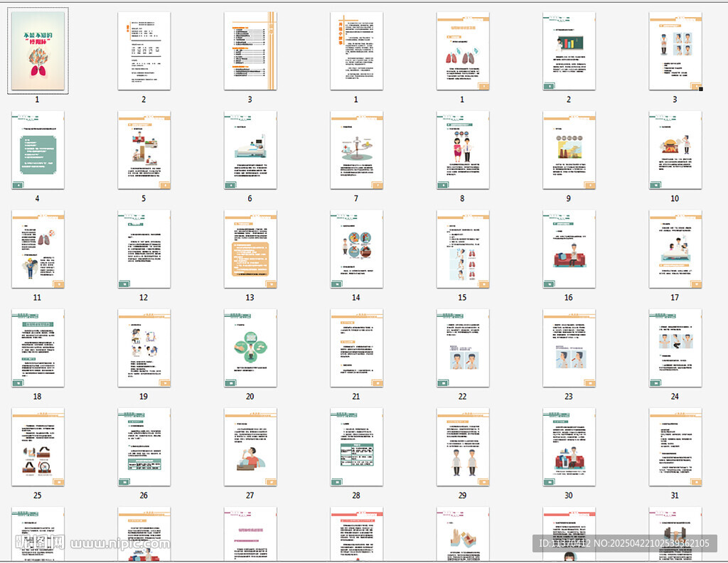Viewport: 728px width, 563px height.
Task: Select page 25 thumbnail
Action: click(38, 446)
